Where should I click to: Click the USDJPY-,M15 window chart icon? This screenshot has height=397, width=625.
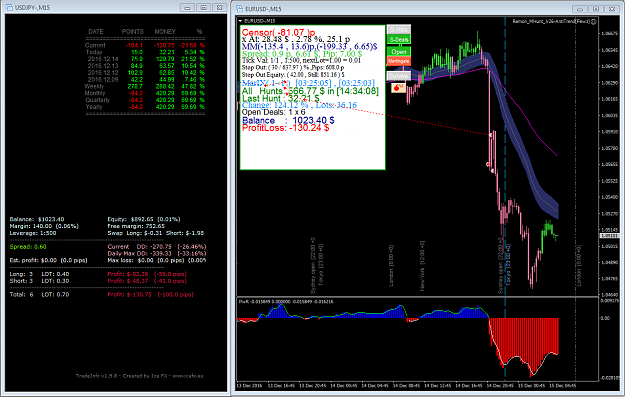coord(9,8)
